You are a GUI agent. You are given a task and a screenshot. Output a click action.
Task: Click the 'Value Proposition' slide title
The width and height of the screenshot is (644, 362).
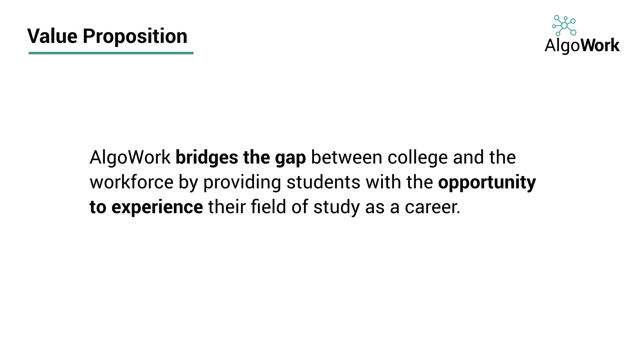(107, 37)
